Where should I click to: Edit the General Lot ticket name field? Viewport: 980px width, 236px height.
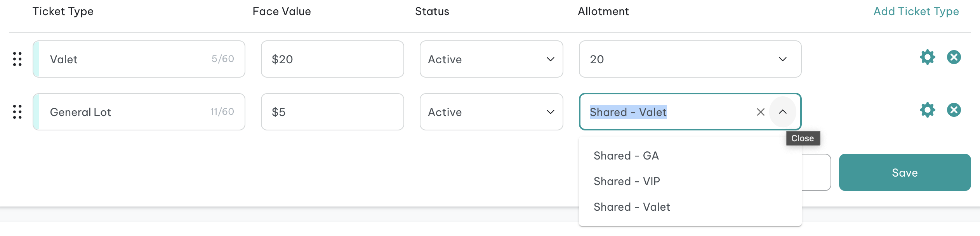pos(139,112)
